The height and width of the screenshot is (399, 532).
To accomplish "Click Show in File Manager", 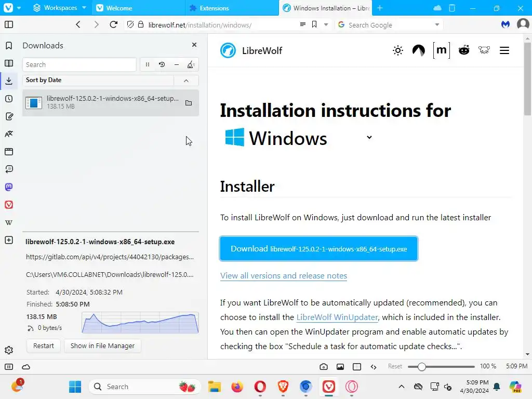I will tap(102, 345).
